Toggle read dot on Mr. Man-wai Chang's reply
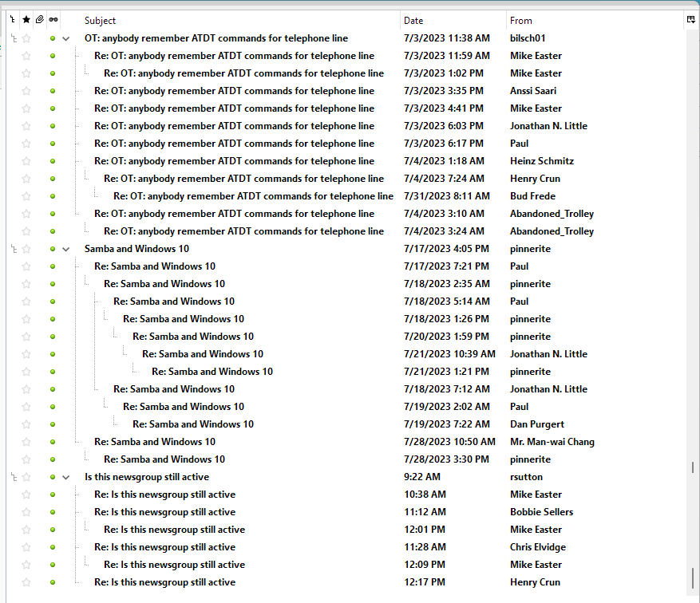Viewport: 700px width, 603px height. pyautogui.click(x=53, y=442)
